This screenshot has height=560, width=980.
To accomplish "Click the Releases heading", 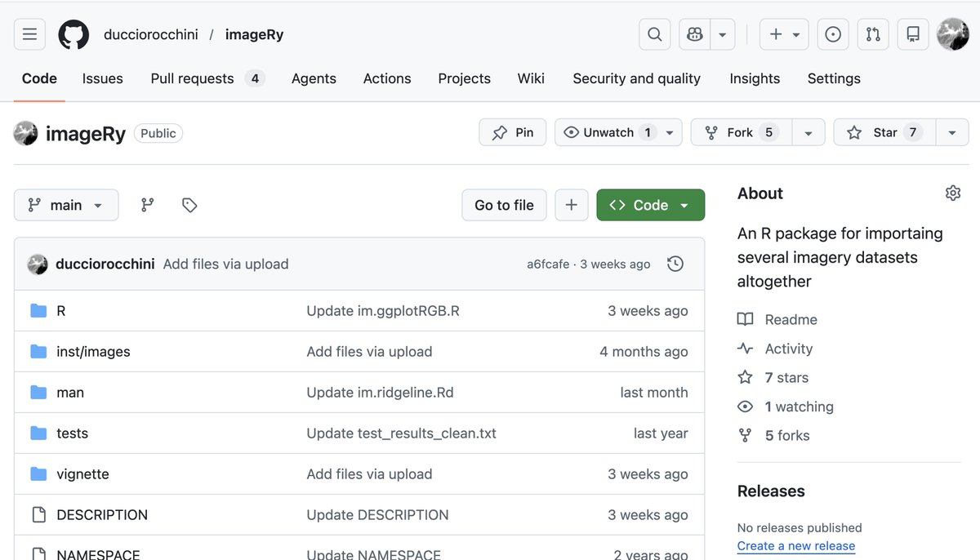I will [771, 491].
